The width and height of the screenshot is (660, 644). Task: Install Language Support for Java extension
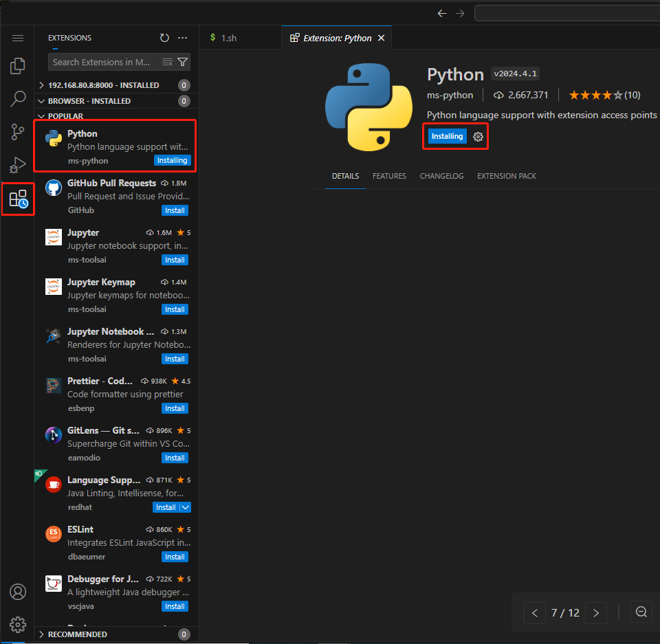pos(166,507)
